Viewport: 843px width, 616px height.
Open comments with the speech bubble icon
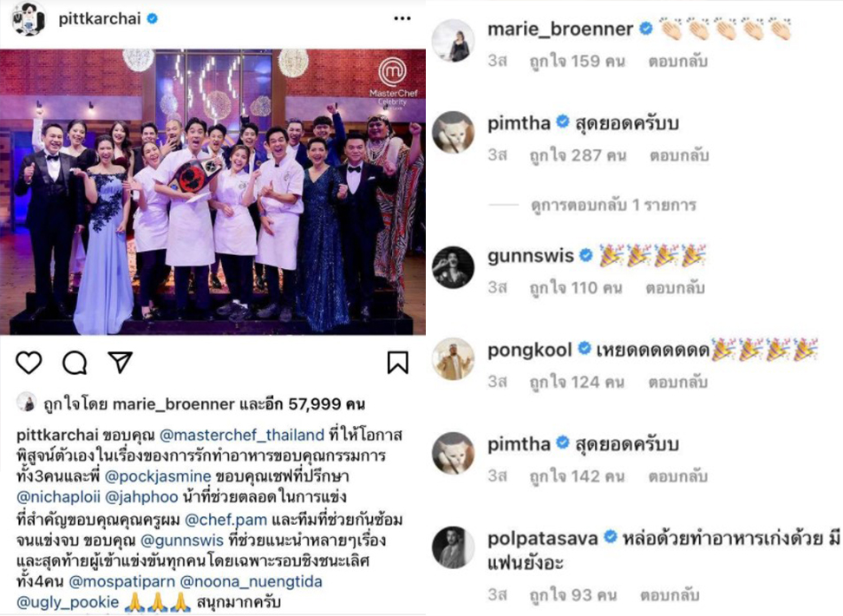pos(75,362)
